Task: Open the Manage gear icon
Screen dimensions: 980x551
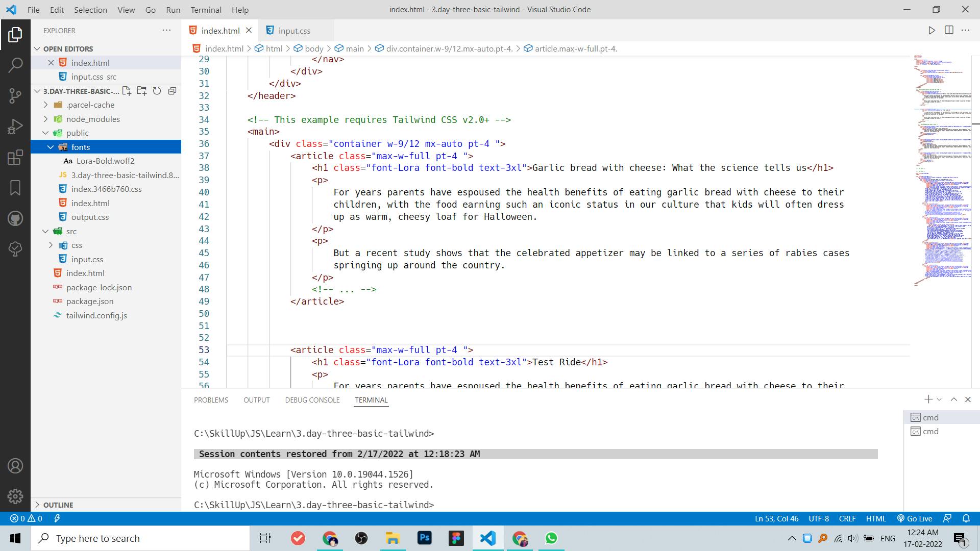Action: point(15,496)
